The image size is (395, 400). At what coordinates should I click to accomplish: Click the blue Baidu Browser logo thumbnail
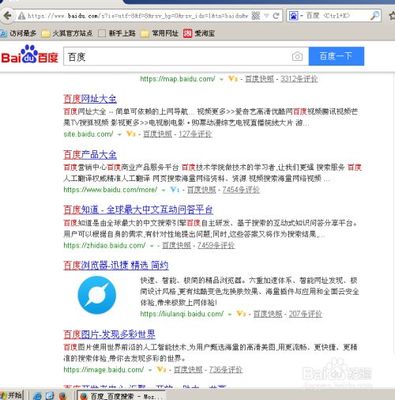point(97,295)
